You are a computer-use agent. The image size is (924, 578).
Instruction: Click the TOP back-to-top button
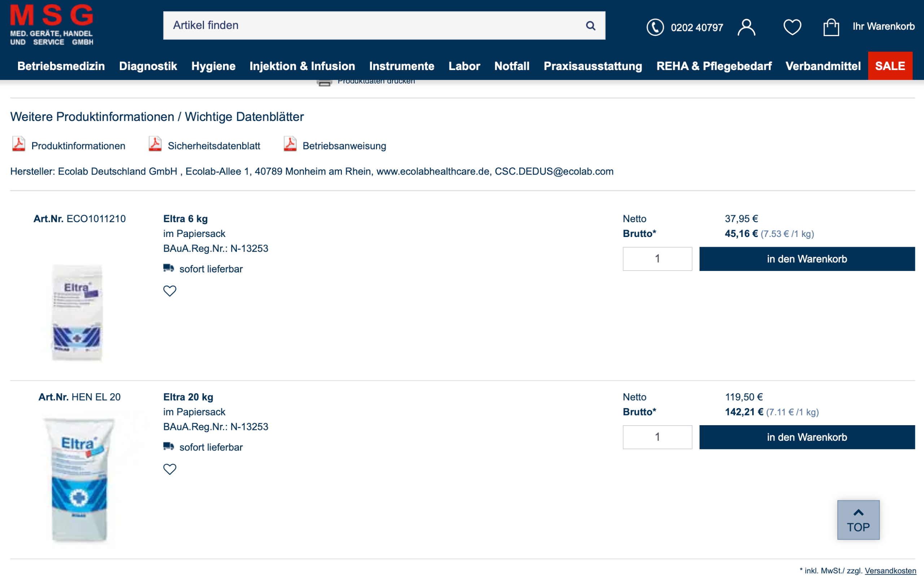[858, 520]
